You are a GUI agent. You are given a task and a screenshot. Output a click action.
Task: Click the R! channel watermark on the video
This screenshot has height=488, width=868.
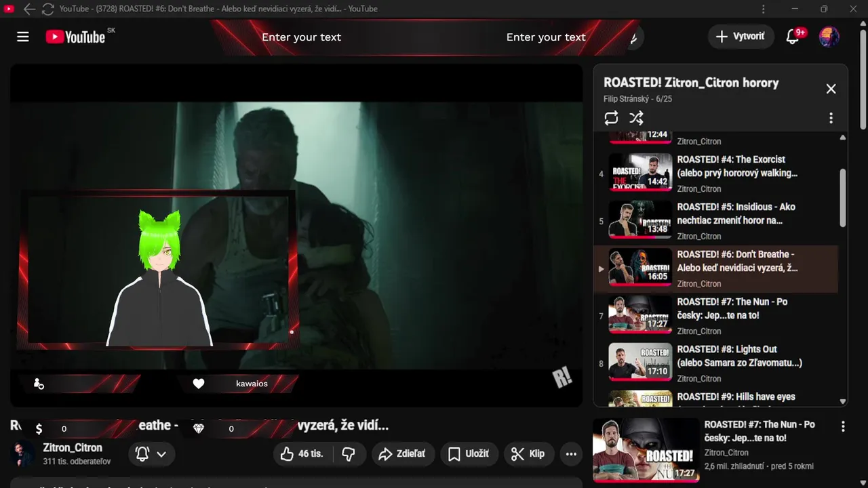(562, 378)
